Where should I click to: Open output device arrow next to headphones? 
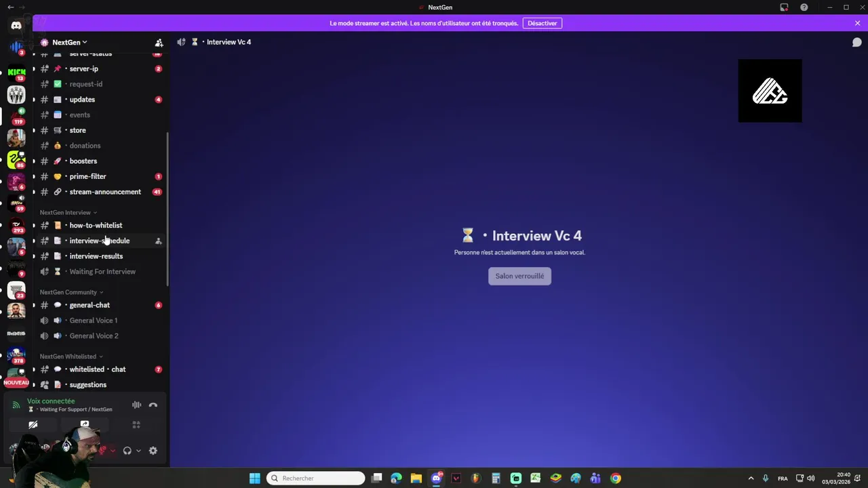(x=138, y=451)
